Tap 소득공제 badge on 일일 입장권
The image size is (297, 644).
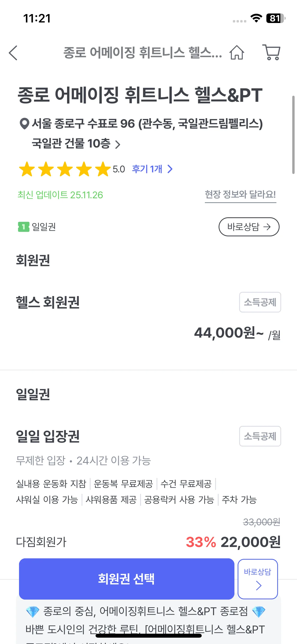(x=260, y=436)
